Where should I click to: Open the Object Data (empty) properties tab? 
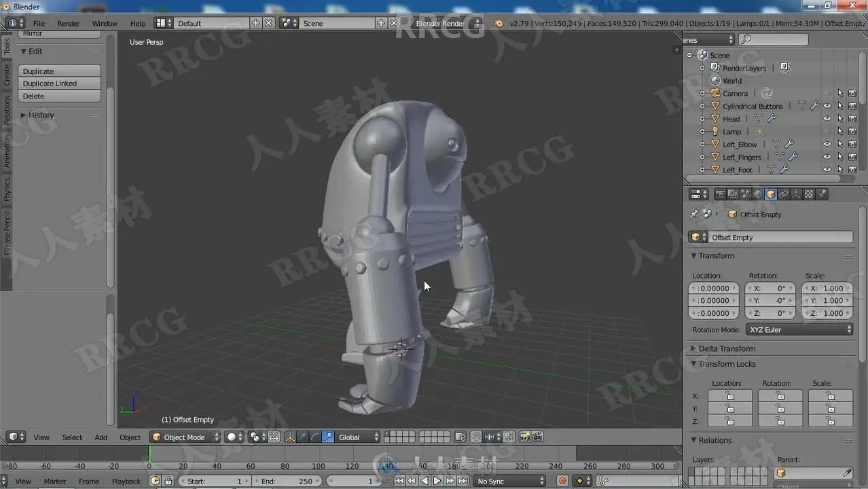coord(797,194)
